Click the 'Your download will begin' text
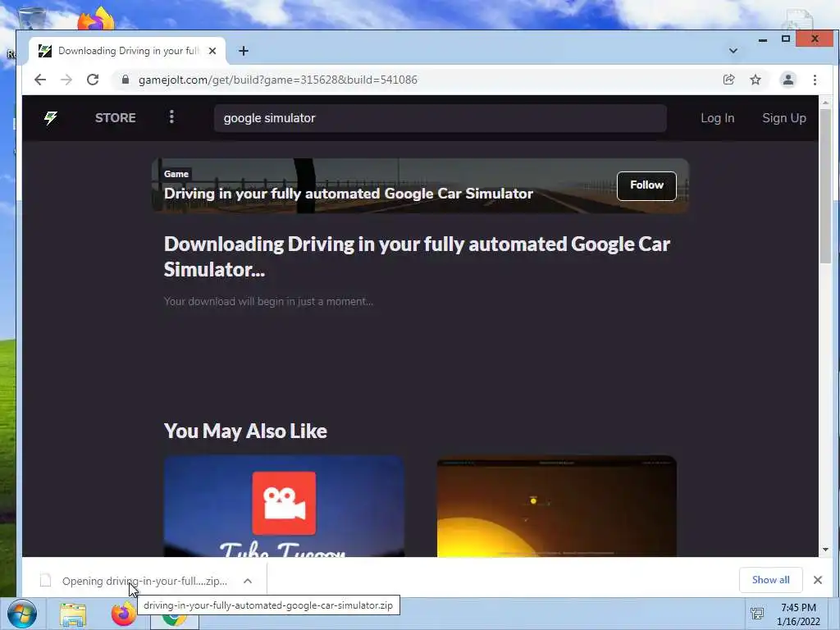 [268, 302]
